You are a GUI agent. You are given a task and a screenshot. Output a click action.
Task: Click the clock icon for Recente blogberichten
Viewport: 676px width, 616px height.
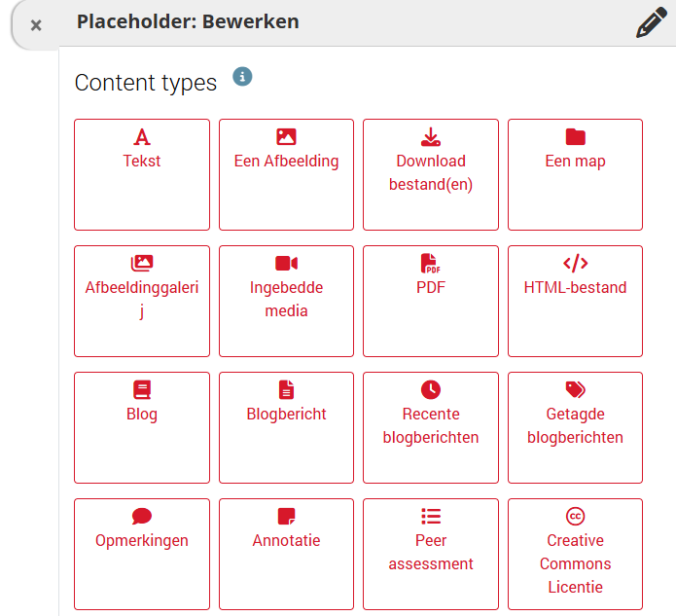tap(430, 389)
